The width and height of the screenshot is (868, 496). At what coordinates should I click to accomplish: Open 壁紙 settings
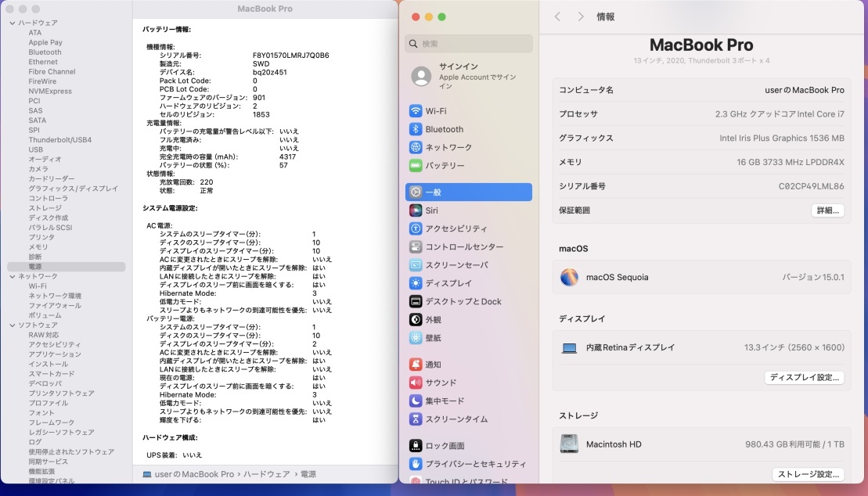[434, 338]
